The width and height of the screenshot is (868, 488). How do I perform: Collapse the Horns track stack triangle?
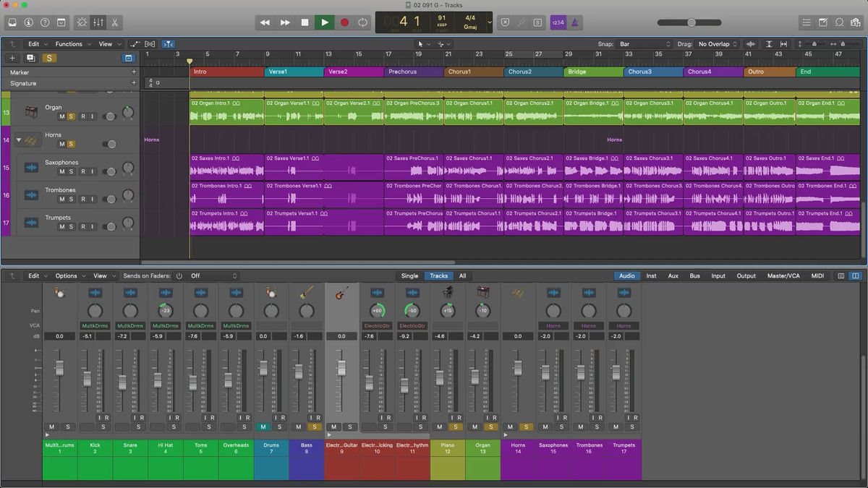coord(19,140)
